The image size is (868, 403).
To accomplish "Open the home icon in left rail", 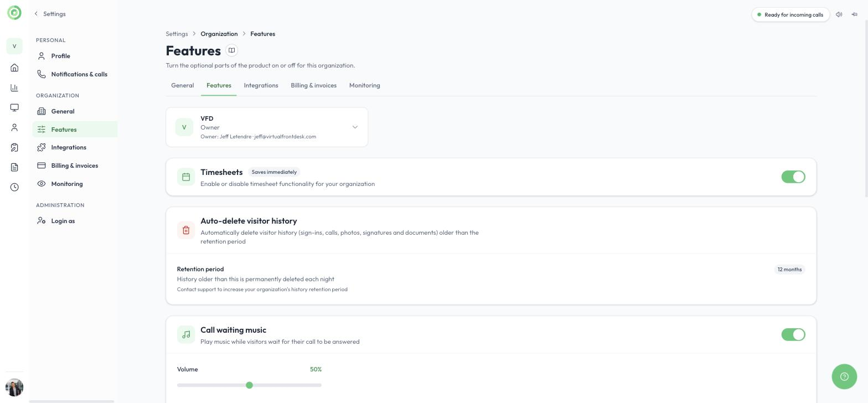I will (14, 68).
